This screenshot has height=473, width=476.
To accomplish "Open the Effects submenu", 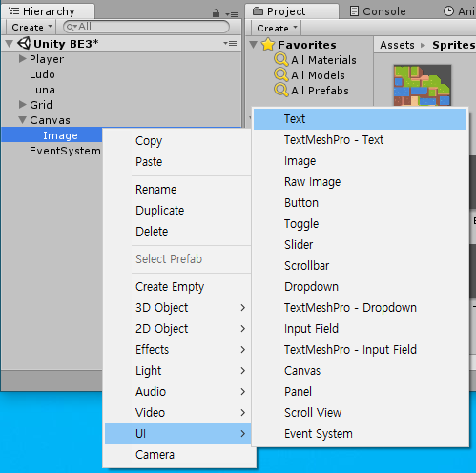I will pos(177,350).
